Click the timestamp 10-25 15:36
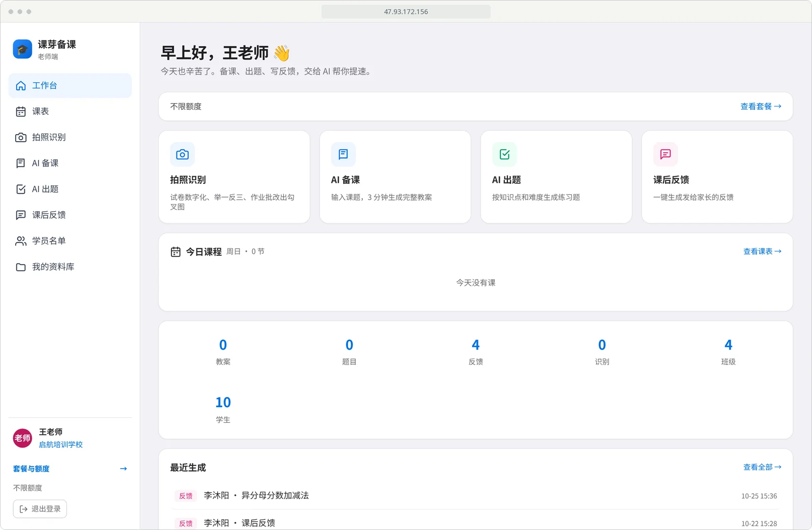The height and width of the screenshot is (530, 812). click(x=759, y=496)
